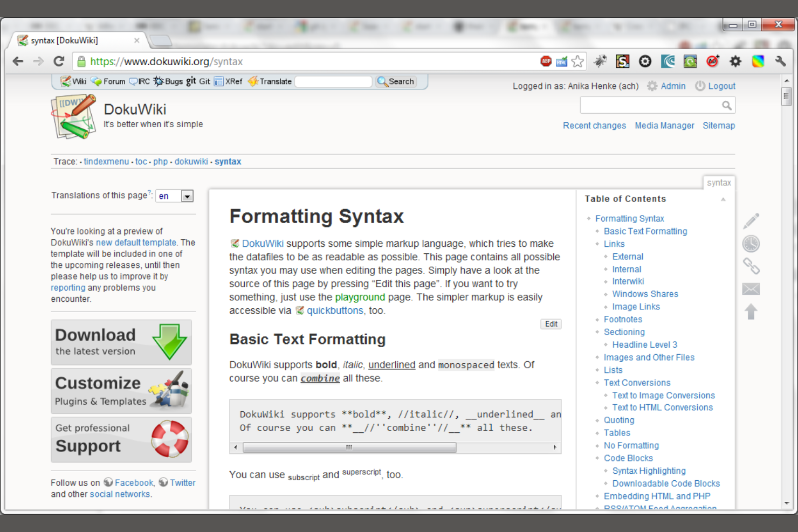This screenshot has height=532, width=798.
Task: Toggle the HTML Validator extension
Action: [x=561, y=61]
